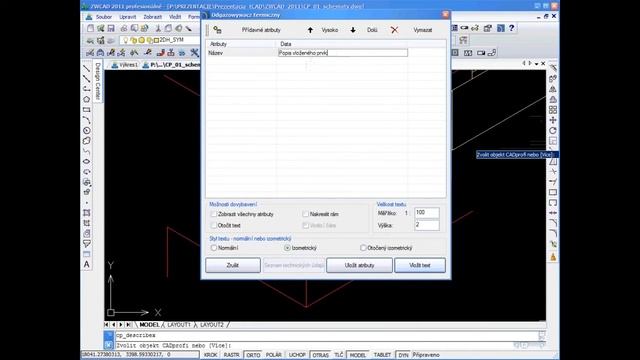Select the Spline draw tool
This screenshot has height=360, width=640.
pyautogui.click(x=87, y=151)
